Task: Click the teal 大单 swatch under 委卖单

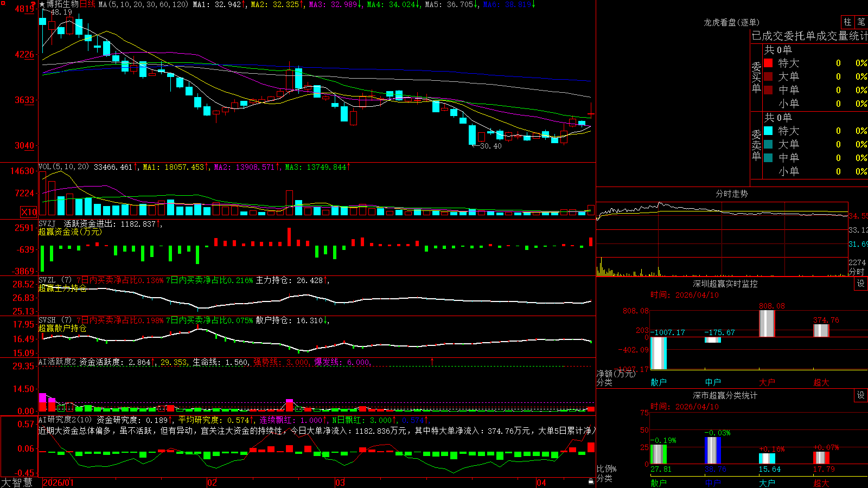Action: click(768, 144)
